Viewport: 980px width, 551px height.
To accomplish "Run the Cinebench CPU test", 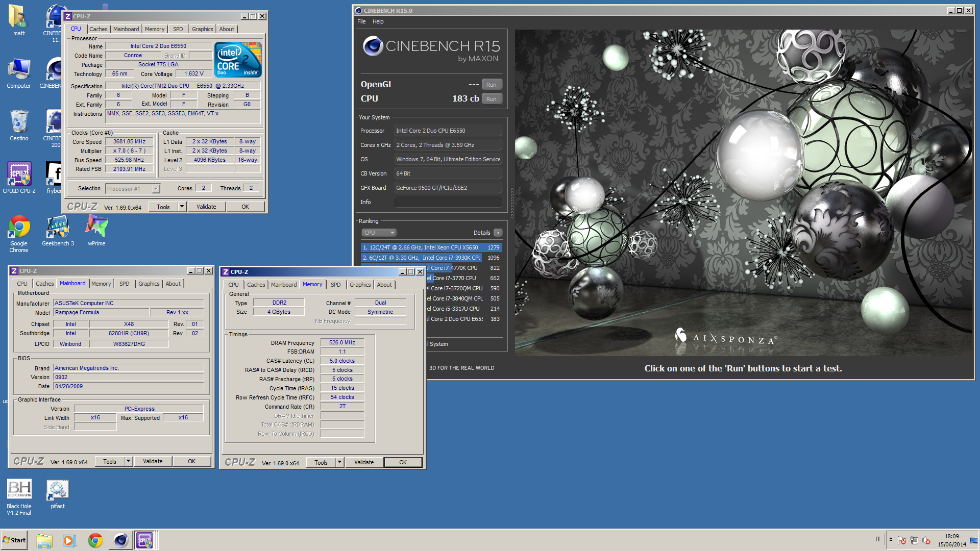I will (492, 99).
